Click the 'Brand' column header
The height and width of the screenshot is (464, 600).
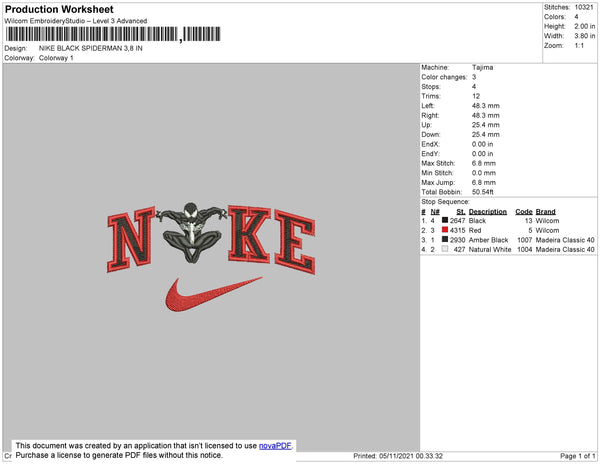pos(545,212)
